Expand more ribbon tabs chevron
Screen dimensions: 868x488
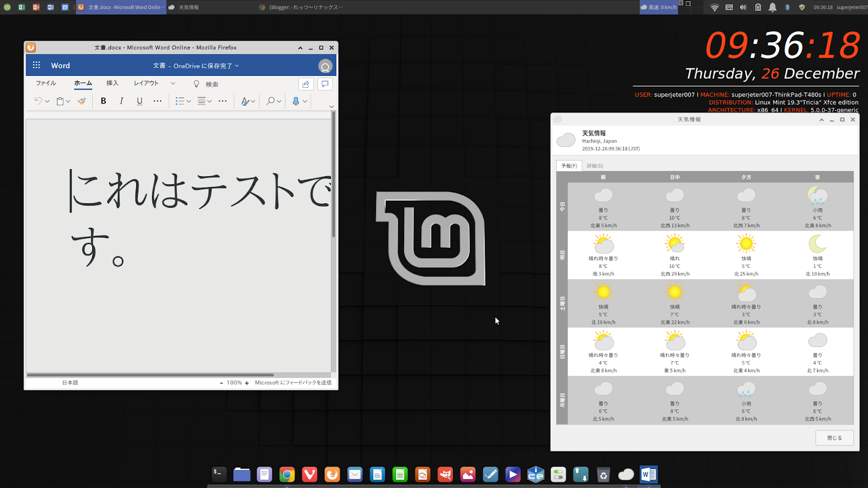(x=173, y=84)
